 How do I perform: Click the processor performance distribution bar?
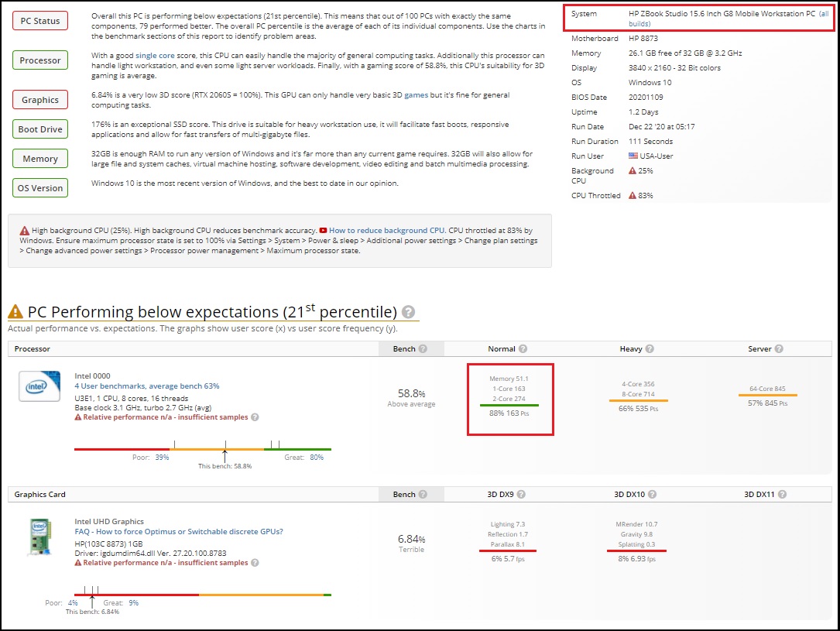(203, 449)
